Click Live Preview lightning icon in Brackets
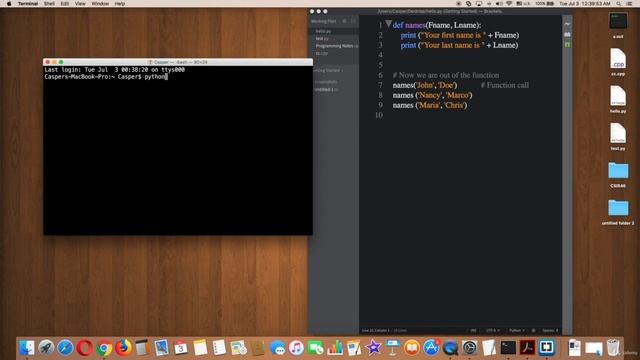 pos(567,24)
